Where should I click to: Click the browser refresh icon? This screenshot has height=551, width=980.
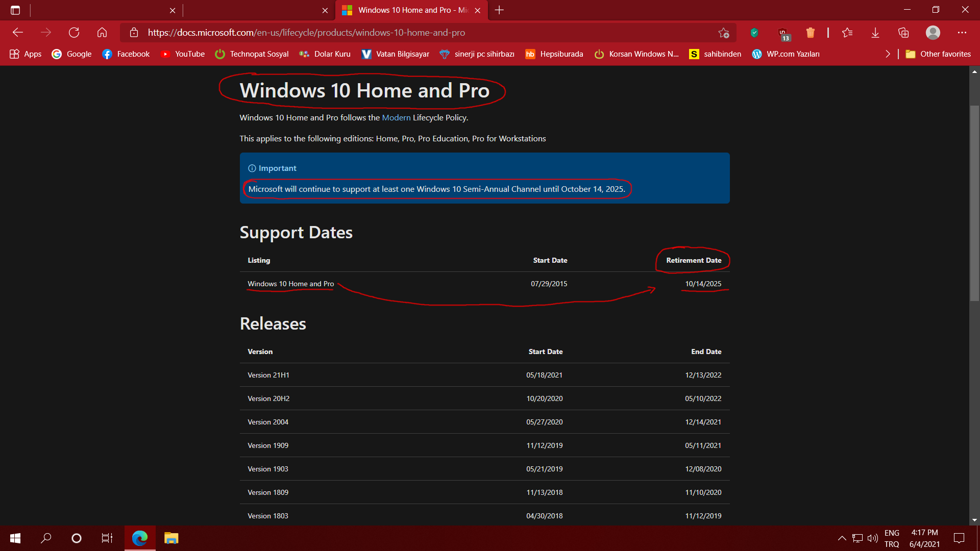[x=74, y=33]
